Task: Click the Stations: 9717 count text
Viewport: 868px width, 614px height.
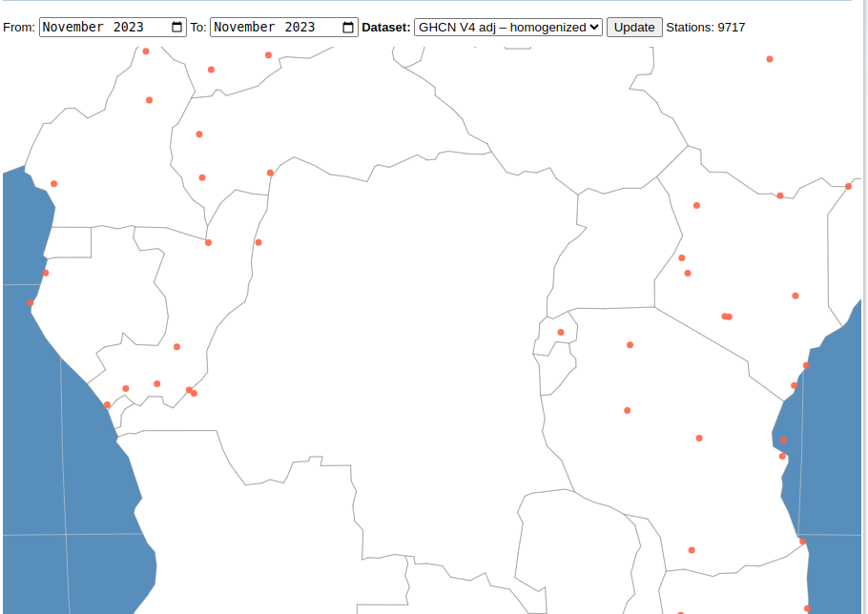Action: (x=706, y=28)
